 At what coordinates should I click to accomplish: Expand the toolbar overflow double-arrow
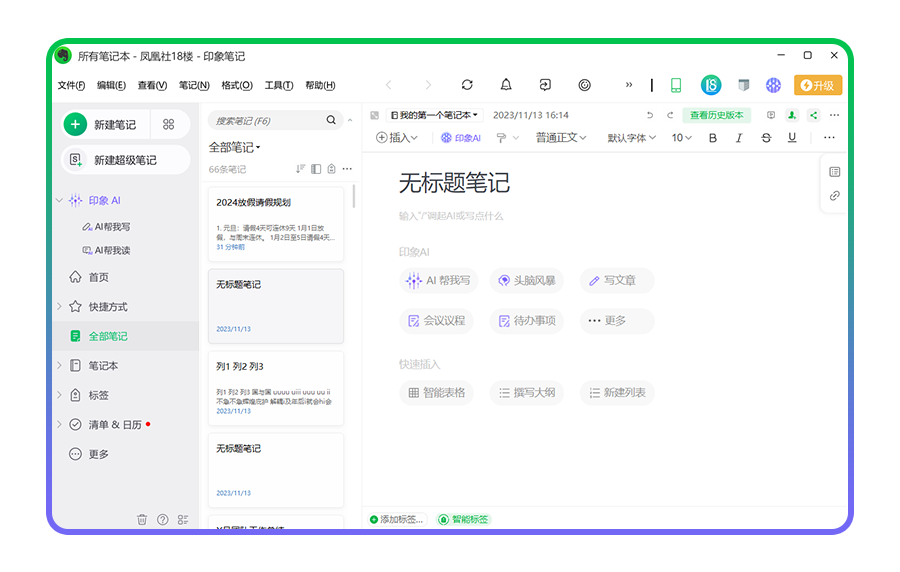(629, 85)
